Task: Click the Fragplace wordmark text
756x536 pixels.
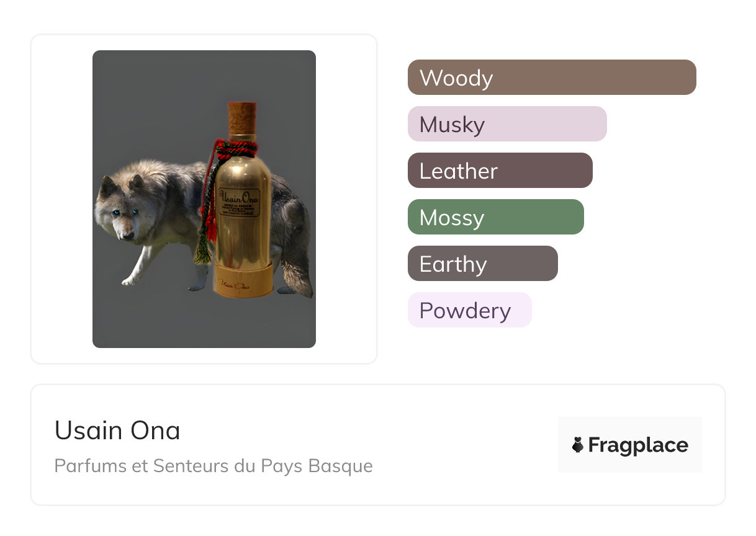Action: [638, 445]
